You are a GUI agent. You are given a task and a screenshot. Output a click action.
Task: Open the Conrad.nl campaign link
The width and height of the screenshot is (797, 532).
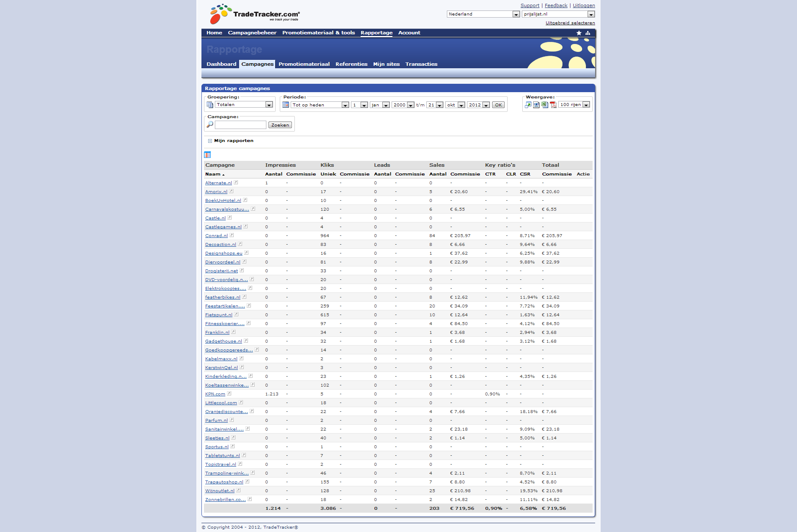point(217,235)
